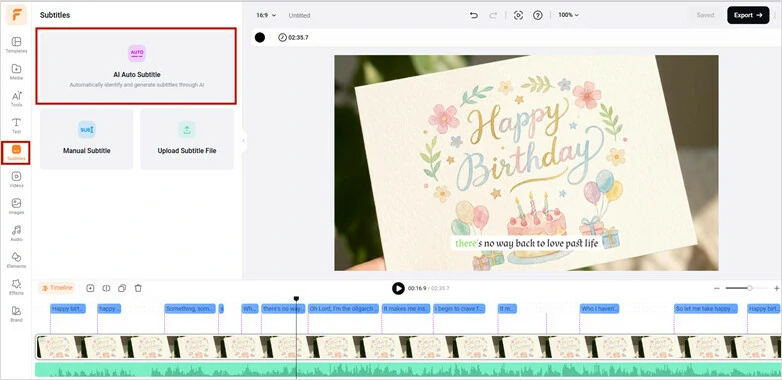
Task: Open the Text sidebar panel
Action: [16, 125]
